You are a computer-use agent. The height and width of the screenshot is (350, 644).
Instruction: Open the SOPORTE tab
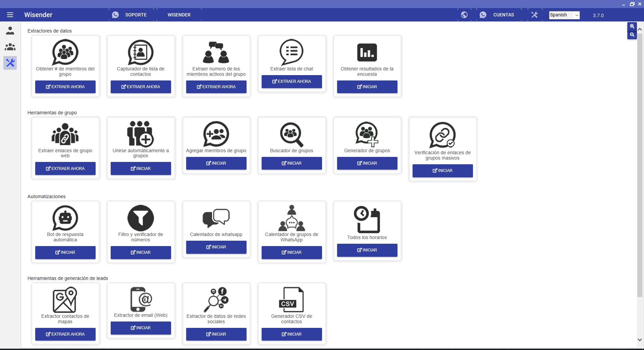(131, 15)
